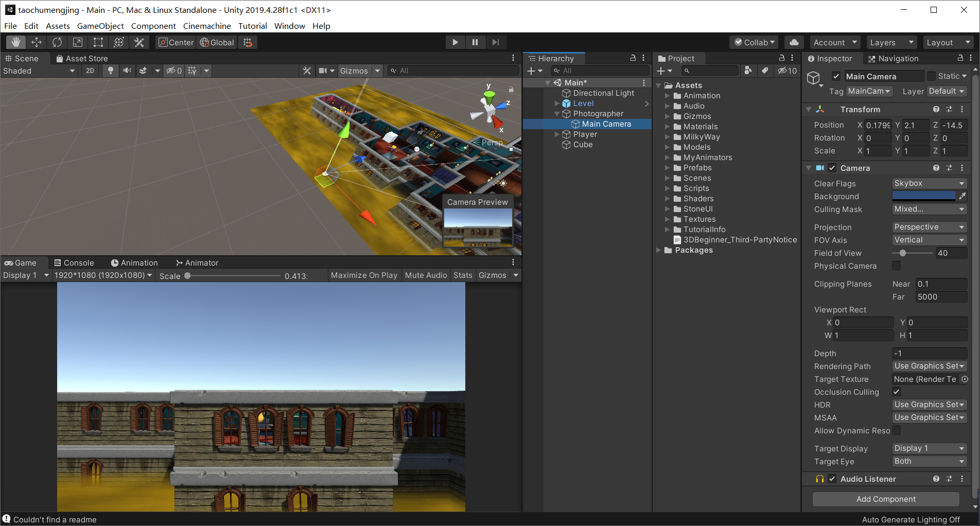Image resolution: width=980 pixels, height=526 pixels.
Task: Select the Scale tool
Action: [x=78, y=42]
